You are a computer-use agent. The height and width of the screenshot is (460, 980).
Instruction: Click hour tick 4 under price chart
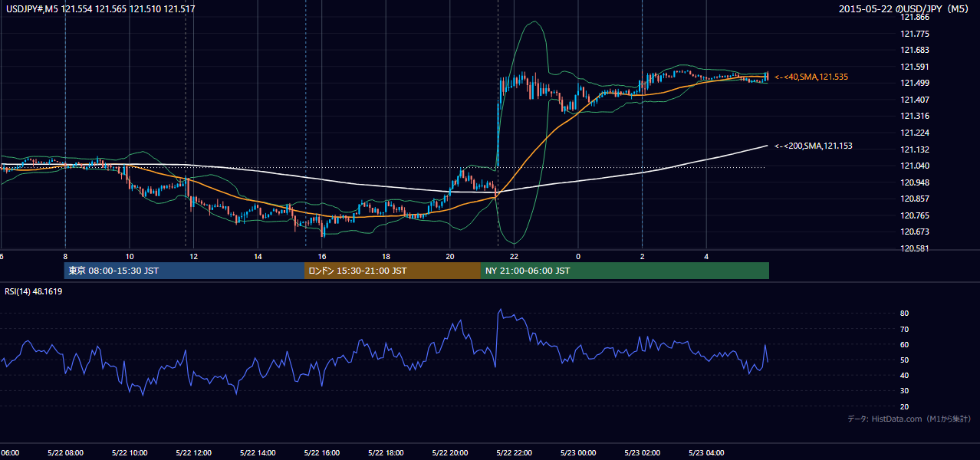click(706, 257)
